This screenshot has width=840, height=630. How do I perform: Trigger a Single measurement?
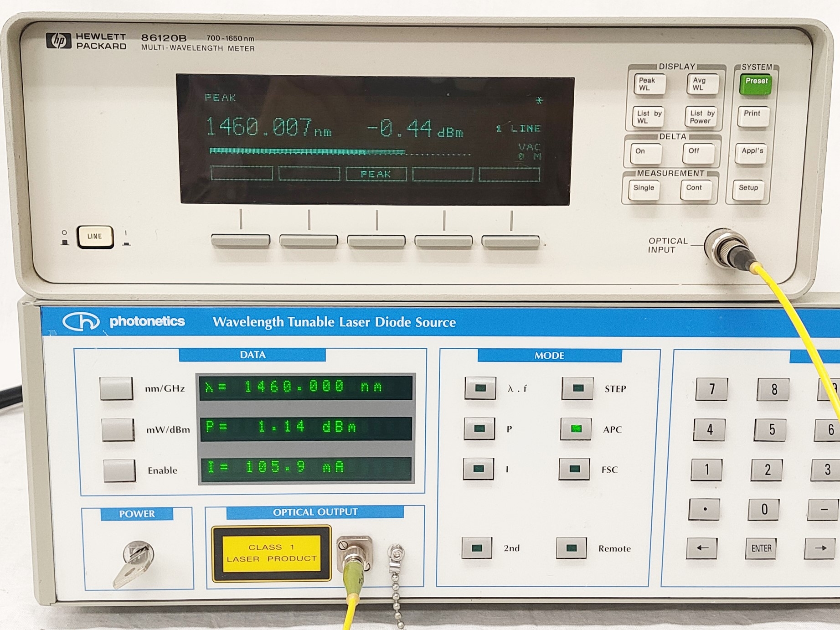click(644, 190)
